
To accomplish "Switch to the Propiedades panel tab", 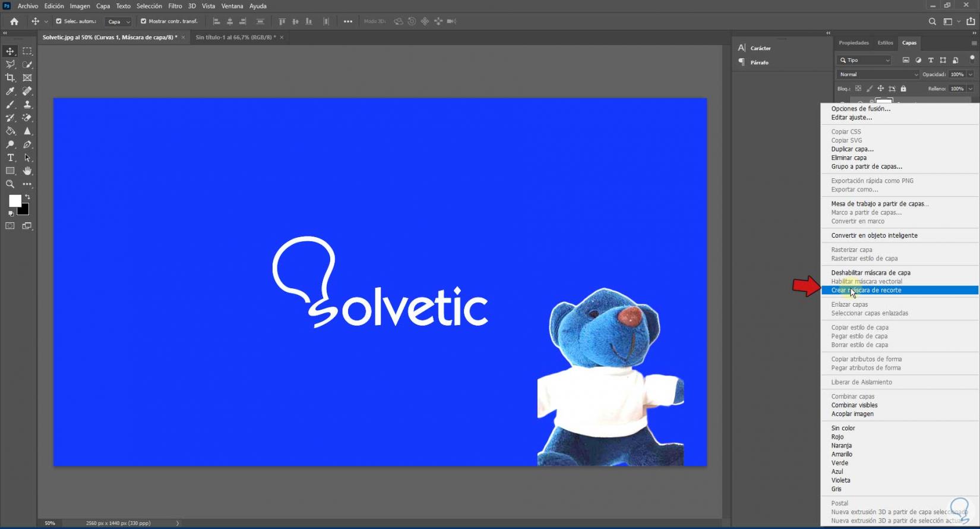I will pos(853,43).
